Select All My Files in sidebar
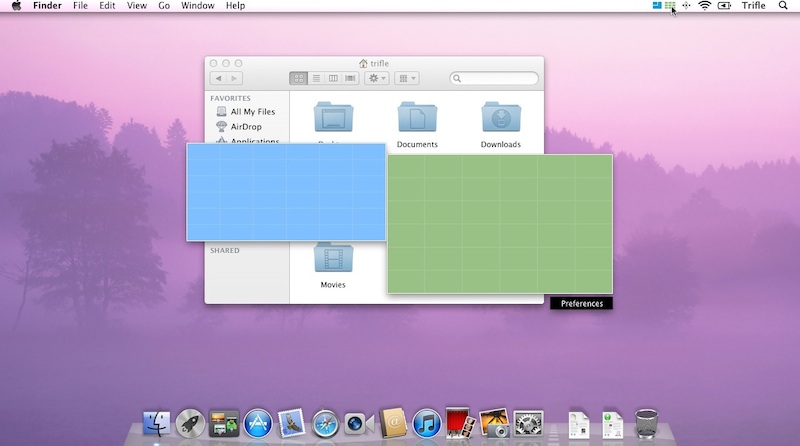Image resolution: width=800 pixels, height=446 pixels. [x=252, y=112]
